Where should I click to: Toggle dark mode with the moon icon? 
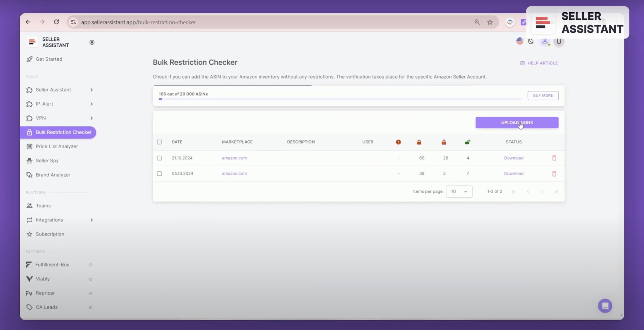[x=531, y=41]
